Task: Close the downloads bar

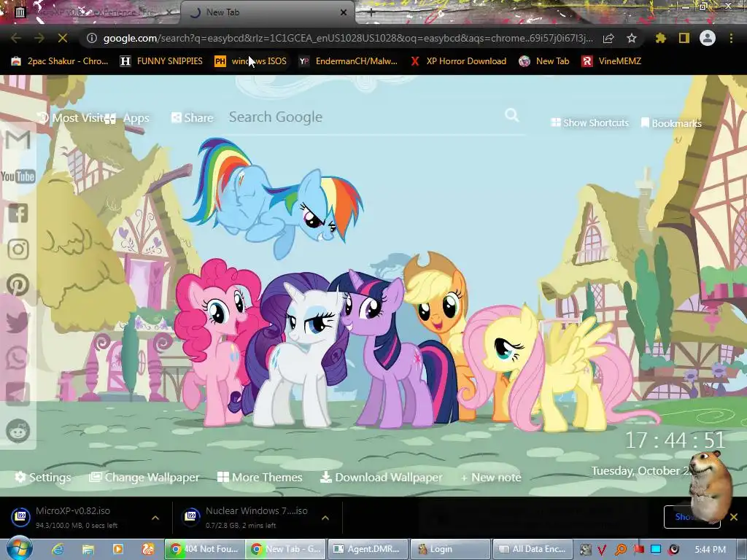Action: pyautogui.click(x=734, y=517)
